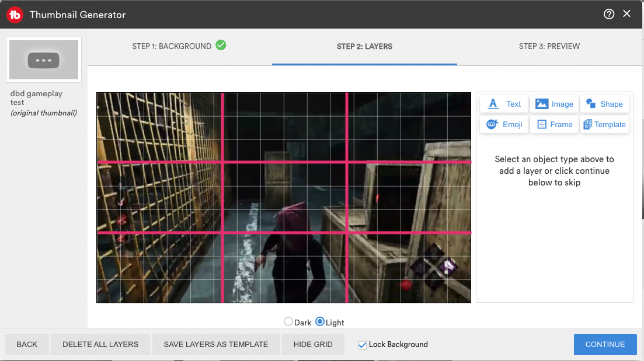Click the TubeBuddy logo icon

[15, 15]
